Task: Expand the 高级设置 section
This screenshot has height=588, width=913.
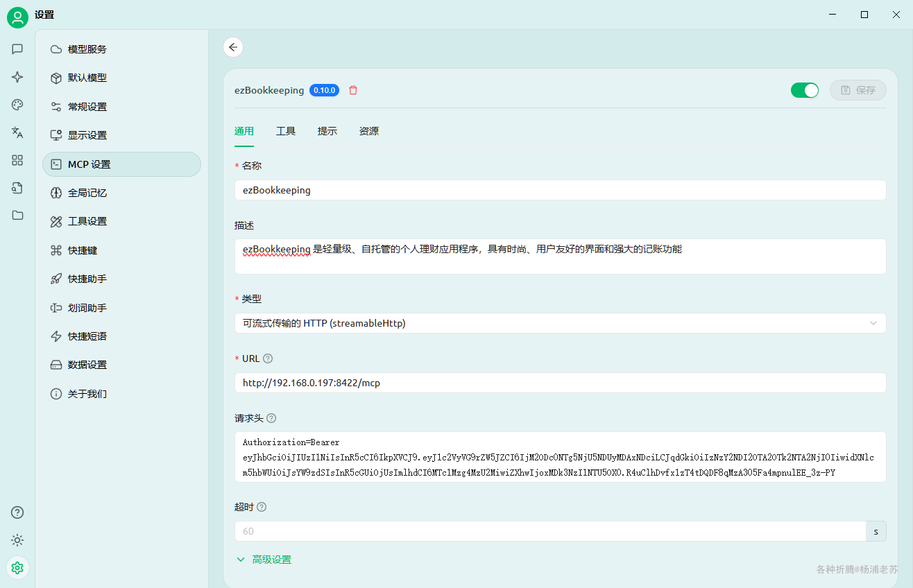Action: 264,560
